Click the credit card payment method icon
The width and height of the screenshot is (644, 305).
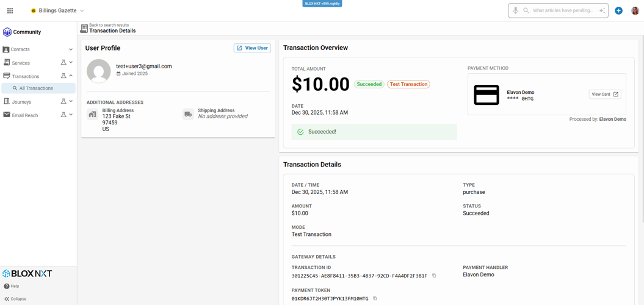[x=487, y=95]
